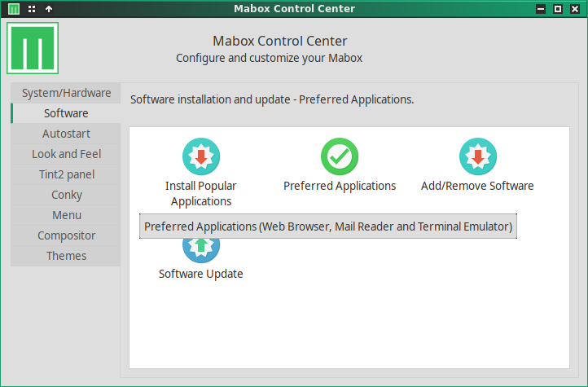
Task: Click the large Mabox logo in header
Action: pyautogui.click(x=33, y=48)
